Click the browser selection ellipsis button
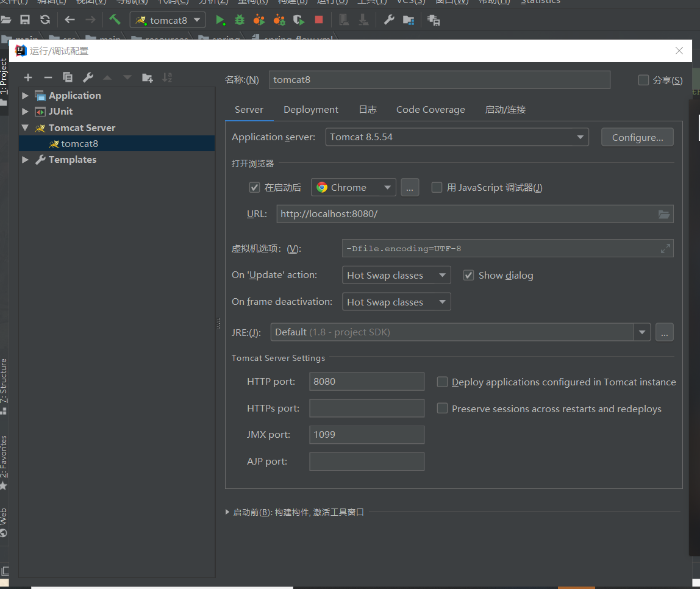The image size is (700, 589). pos(410,188)
